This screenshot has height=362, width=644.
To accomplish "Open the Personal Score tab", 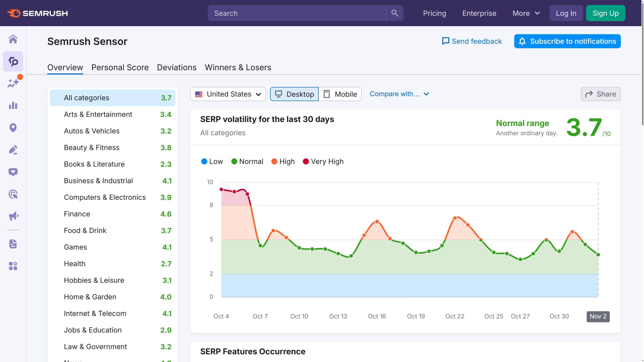I will (x=120, y=67).
